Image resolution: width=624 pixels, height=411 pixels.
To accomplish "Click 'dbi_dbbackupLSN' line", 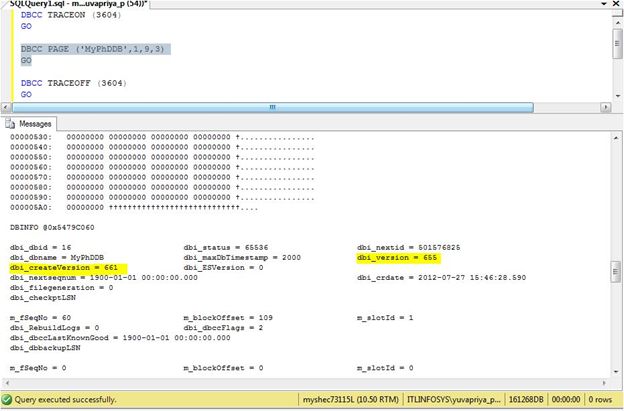I will tap(45, 348).
